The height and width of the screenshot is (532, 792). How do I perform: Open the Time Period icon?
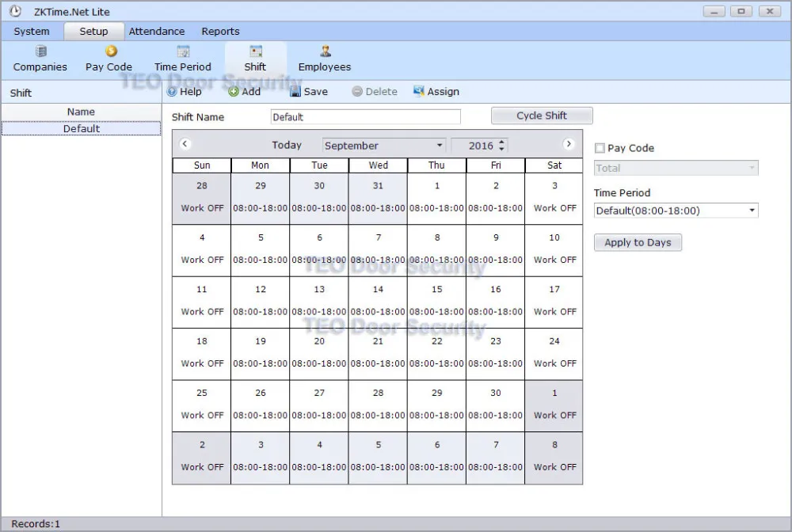tap(183, 59)
